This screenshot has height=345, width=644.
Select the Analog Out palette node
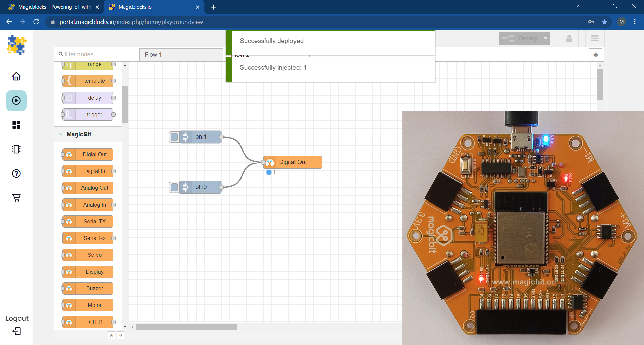point(88,188)
